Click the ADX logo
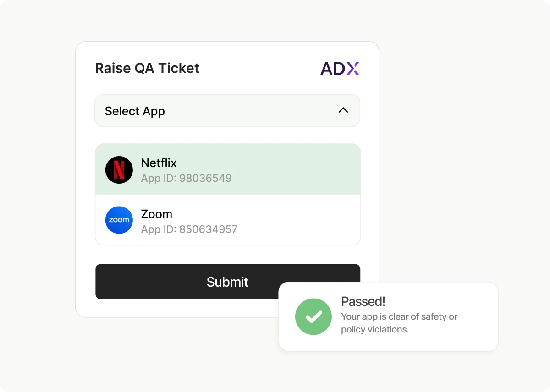Viewport: 550px width, 392px height. [x=340, y=68]
